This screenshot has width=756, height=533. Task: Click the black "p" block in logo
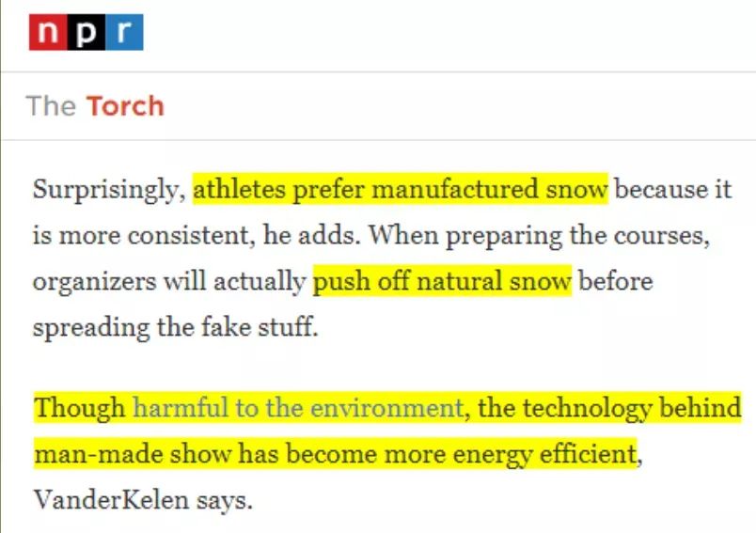[86, 33]
